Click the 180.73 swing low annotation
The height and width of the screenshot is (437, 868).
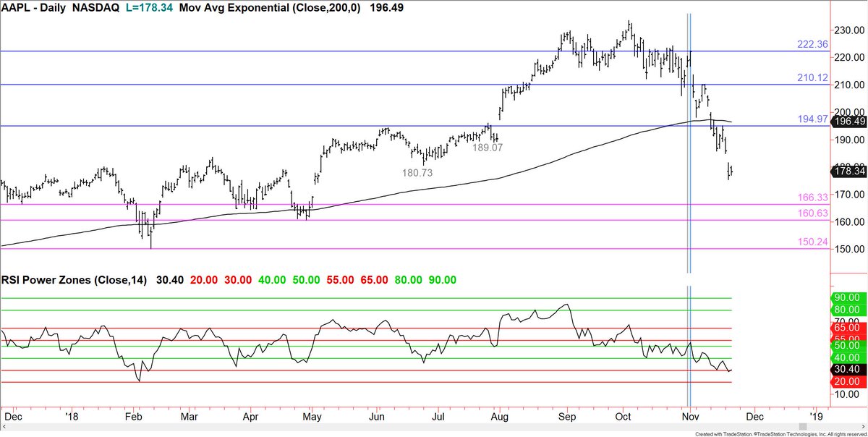coord(417,173)
